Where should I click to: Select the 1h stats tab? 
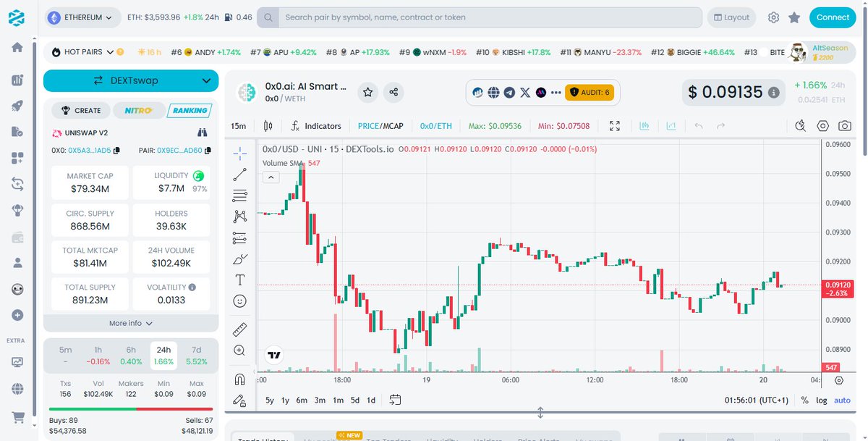tap(98, 356)
